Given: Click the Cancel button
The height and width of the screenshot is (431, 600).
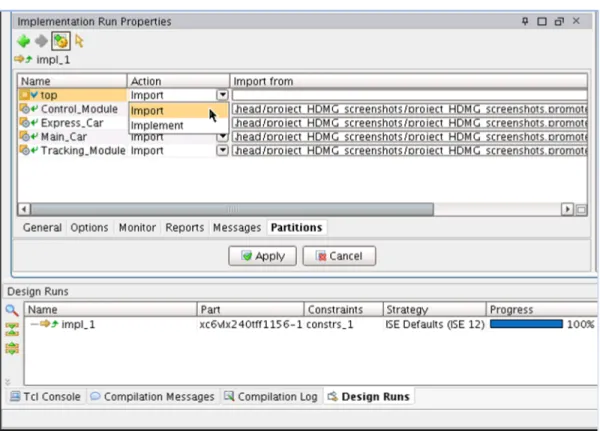Looking at the screenshot, I should coord(339,256).
